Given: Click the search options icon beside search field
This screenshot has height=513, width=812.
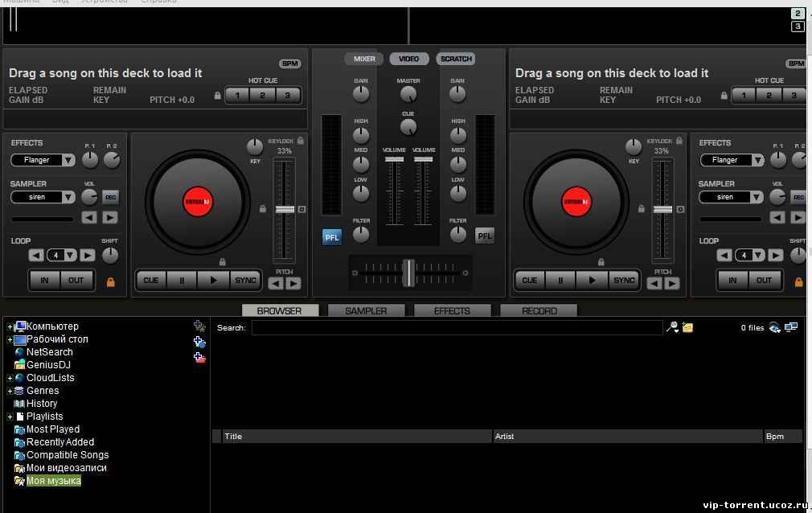Looking at the screenshot, I should (x=672, y=327).
